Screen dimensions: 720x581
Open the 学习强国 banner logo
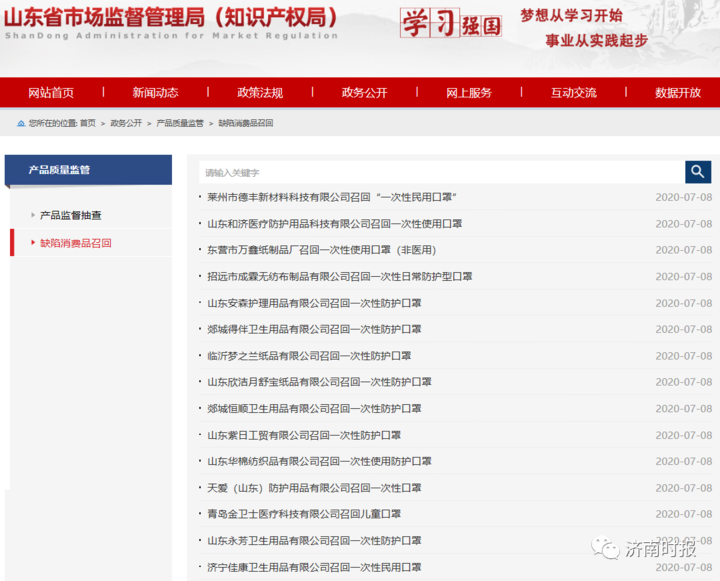click(x=450, y=23)
